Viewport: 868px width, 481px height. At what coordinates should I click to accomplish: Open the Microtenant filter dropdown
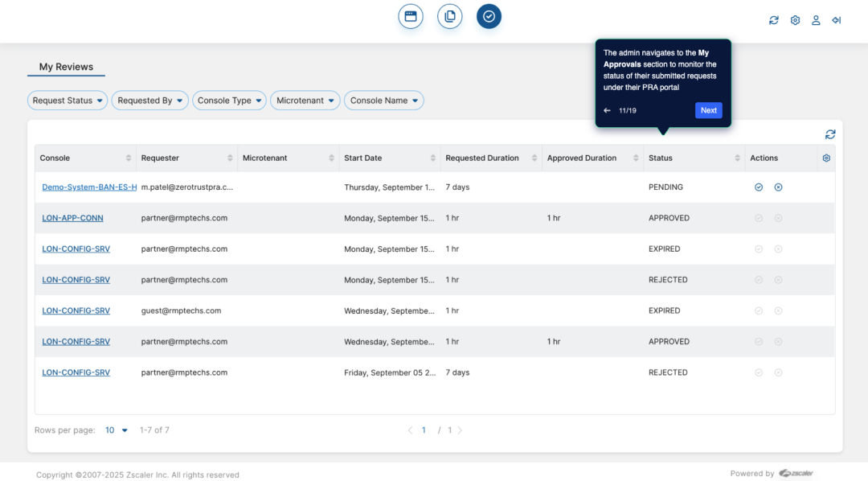pyautogui.click(x=305, y=101)
